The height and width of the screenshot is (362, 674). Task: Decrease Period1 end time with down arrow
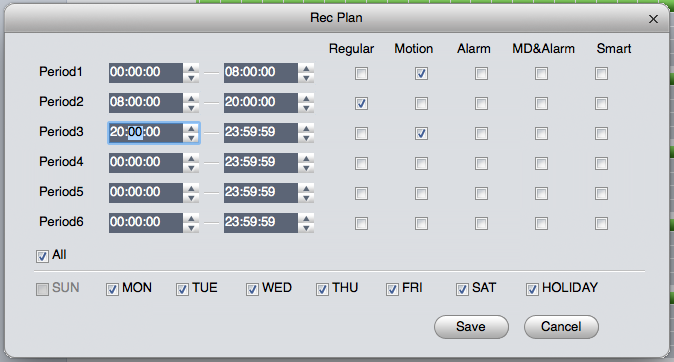pyautogui.click(x=306, y=78)
